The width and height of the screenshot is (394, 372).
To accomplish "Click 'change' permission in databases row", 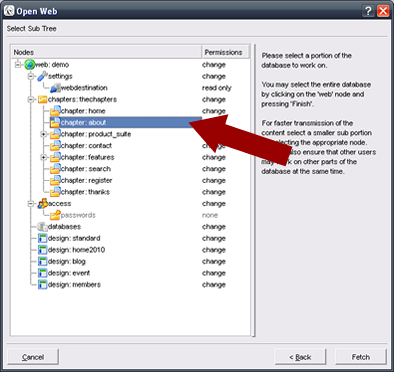I will (x=214, y=227).
